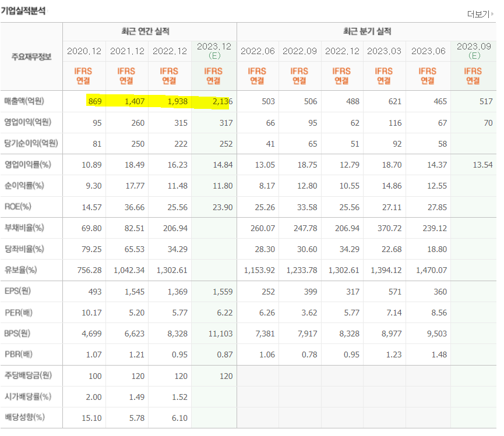Click the 매출액 value 621 for 2023.03
504x436 pixels.
[394, 101]
